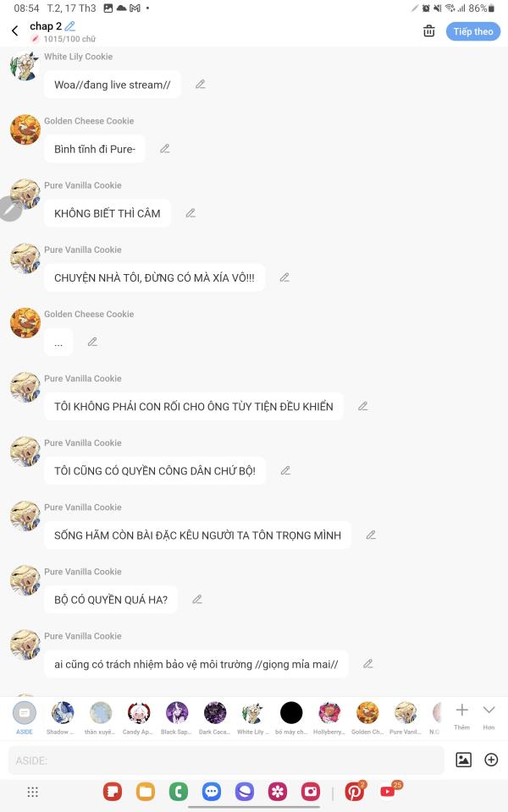Screen dimensions: 508x812
Task: Choose Candy Ap.. character in bottom bar
Action: coord(138,718)
